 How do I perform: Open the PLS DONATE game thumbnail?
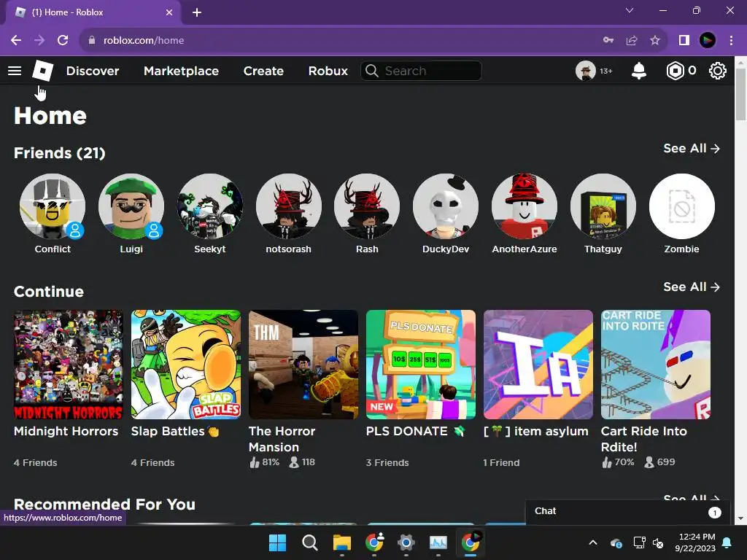click(421, 365)
